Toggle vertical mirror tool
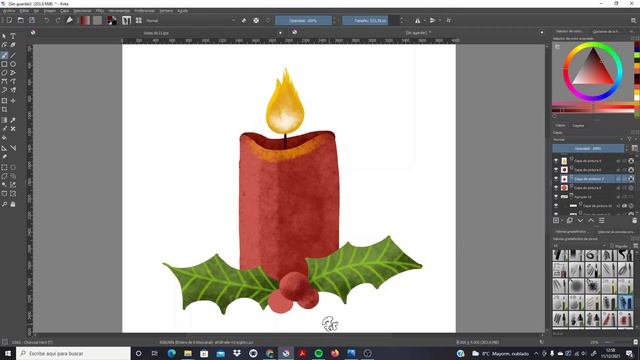The width and height of the screenshot is (640, 360). click(x=433, y=20)
